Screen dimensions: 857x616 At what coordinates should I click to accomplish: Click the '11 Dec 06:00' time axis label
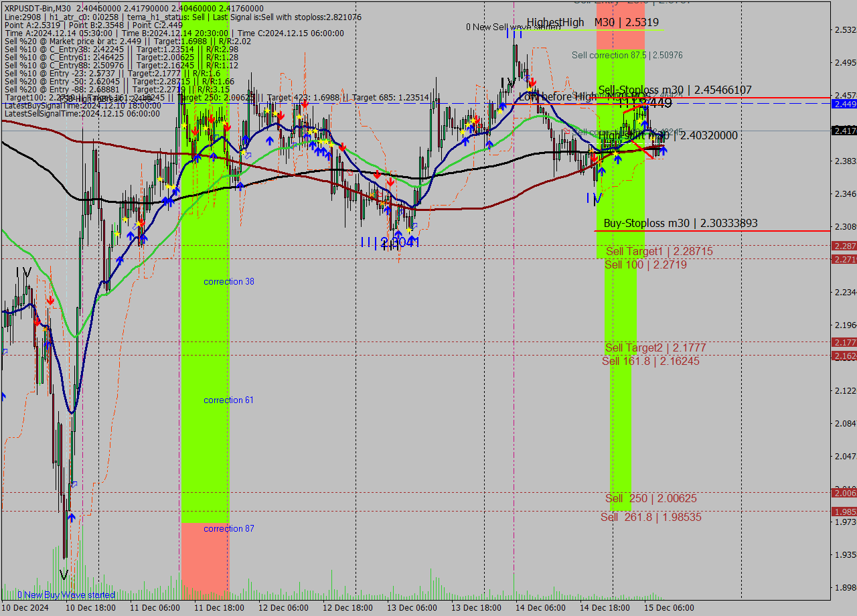point(155,608)
